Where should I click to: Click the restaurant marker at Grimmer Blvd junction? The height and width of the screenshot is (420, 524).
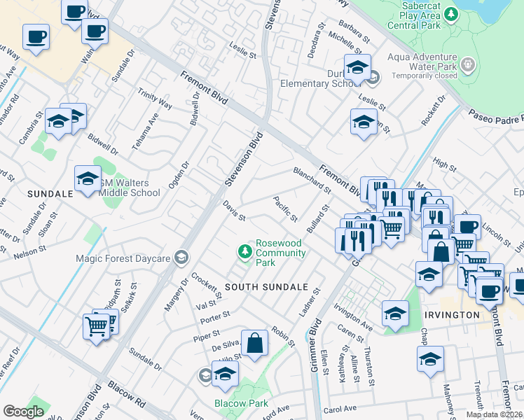pos(358,242)
